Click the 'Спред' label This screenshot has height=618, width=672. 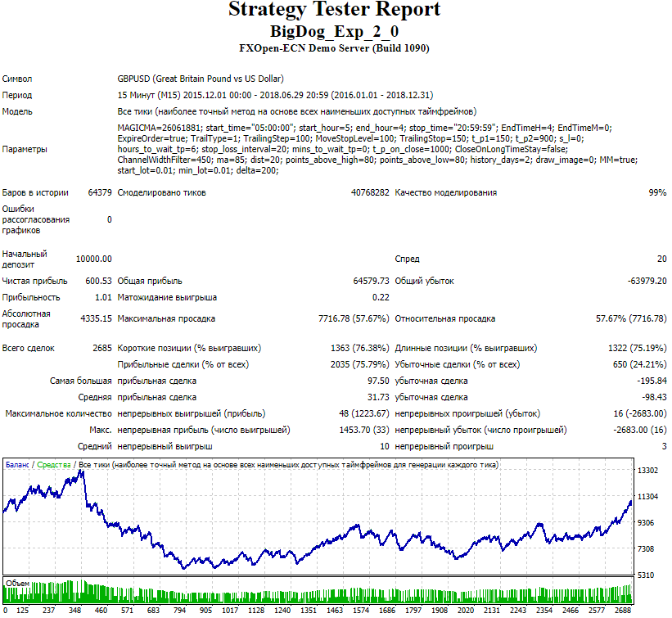tap(407, 259)
